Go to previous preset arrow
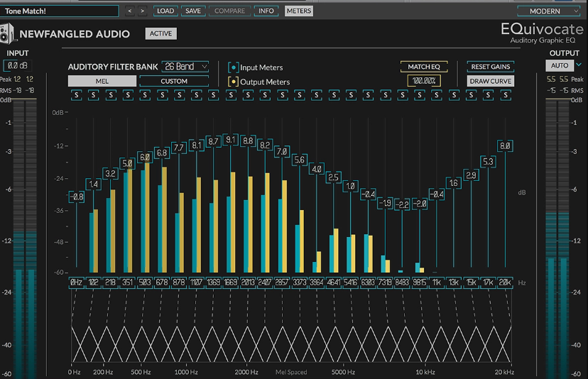The height and width of the screenshot is (379, 588). (130, 11)
